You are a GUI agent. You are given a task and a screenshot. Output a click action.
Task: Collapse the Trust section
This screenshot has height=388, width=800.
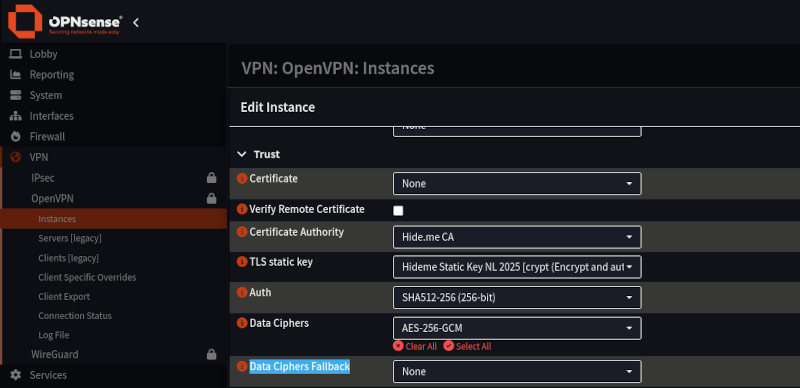pyautogui.click(x=259, y=154)
